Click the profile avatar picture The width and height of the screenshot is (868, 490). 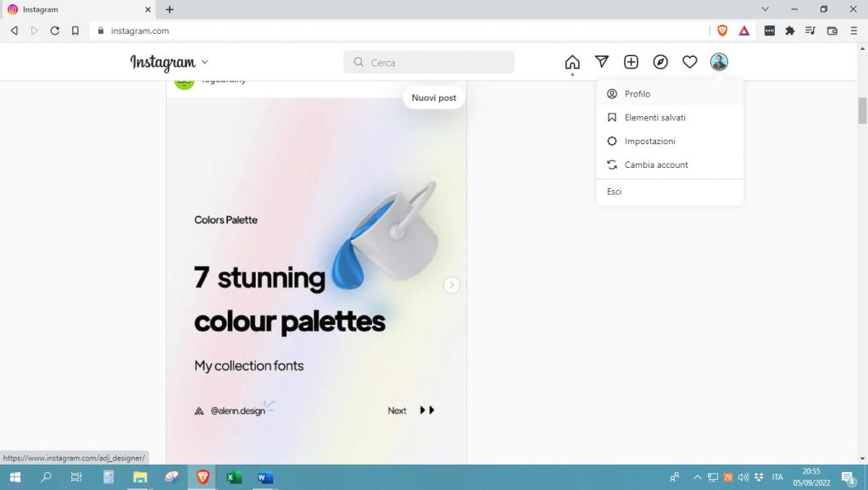(719, 62)
